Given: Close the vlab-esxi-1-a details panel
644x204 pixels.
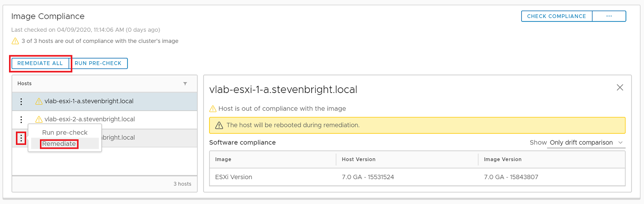Looking at the screenshot, I should point(620,87).
